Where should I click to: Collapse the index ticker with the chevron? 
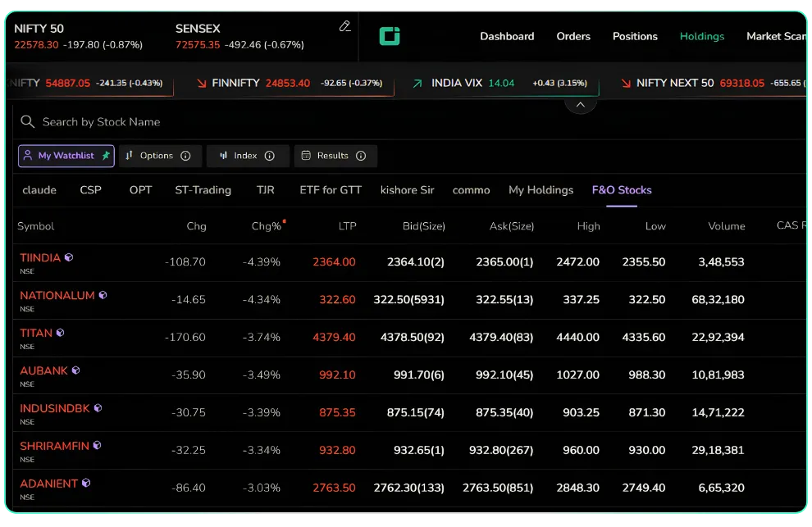click(581, 105)
